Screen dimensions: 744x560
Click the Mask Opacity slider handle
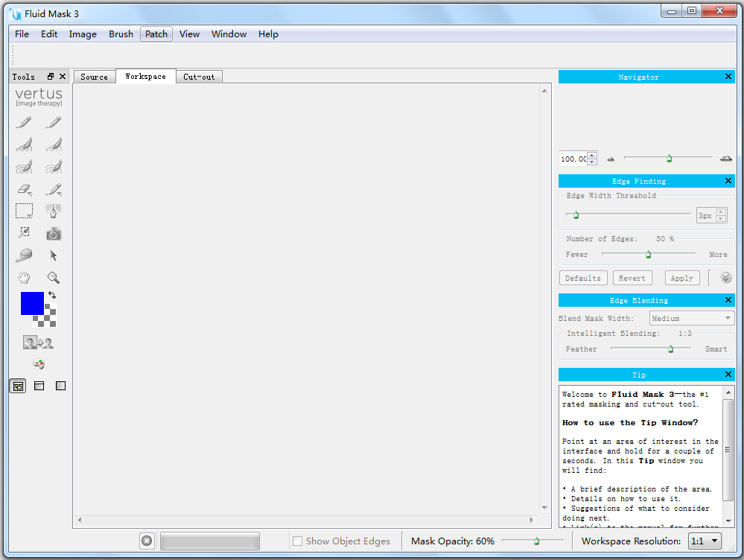(536, 541)
